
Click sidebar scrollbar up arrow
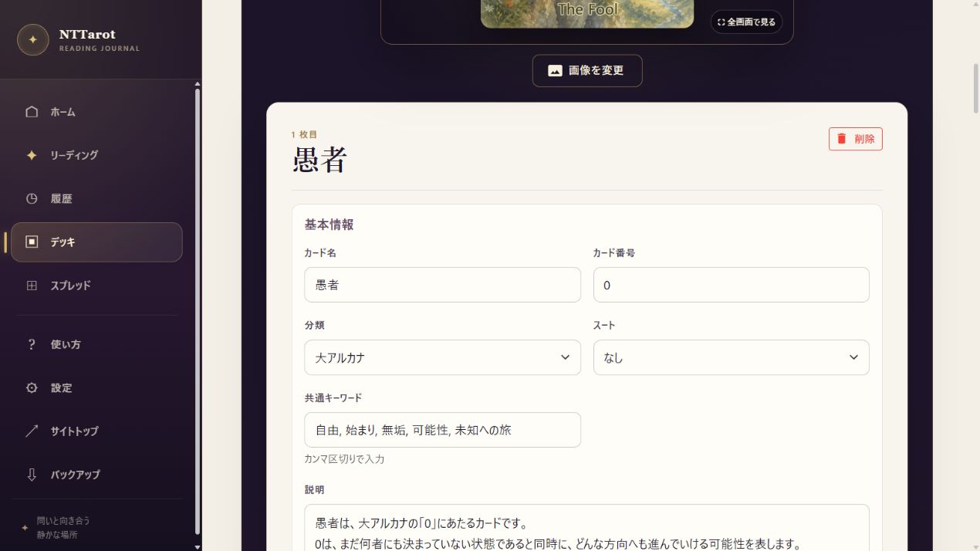click(x=198, y=83)
